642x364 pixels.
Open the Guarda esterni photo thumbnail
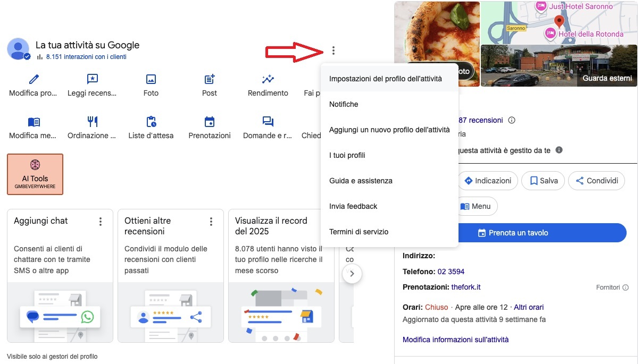click(x=559, y=66)
